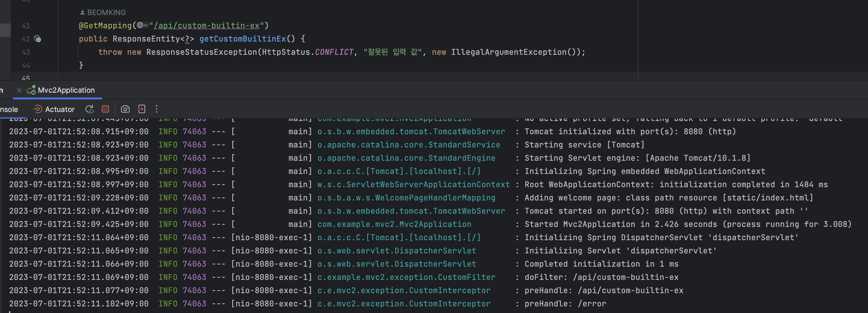This screenshot has height=313, width=868.
Task: Click 'Adding welcome page' log message
Action: pyautogui.click(x=669, y=198)
